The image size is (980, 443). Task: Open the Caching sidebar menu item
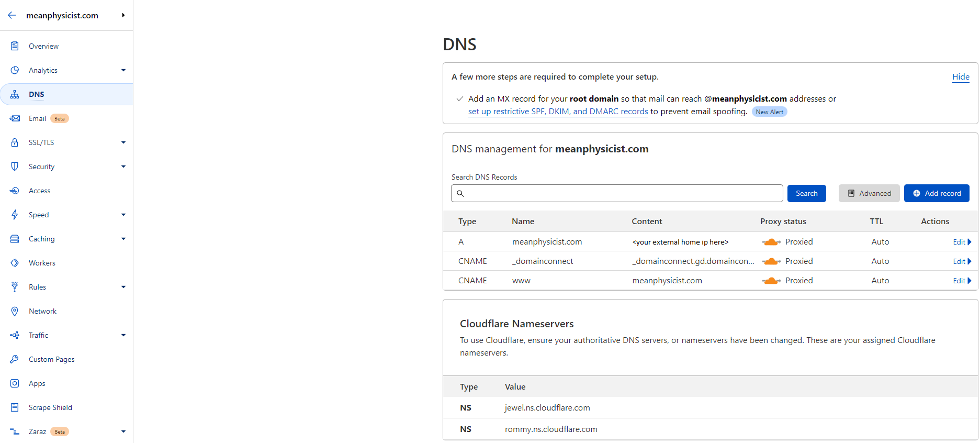[x=42, y=239]
